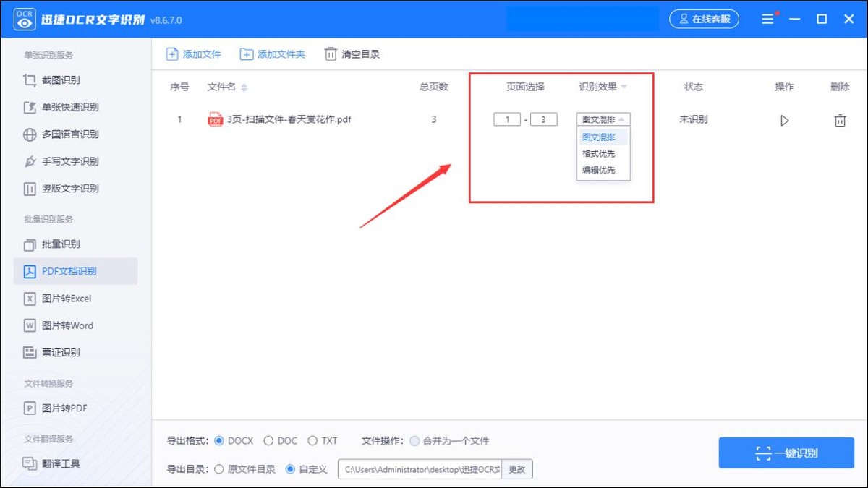
Task: Choose 自定义 export directory option
Action: [290, 469]
